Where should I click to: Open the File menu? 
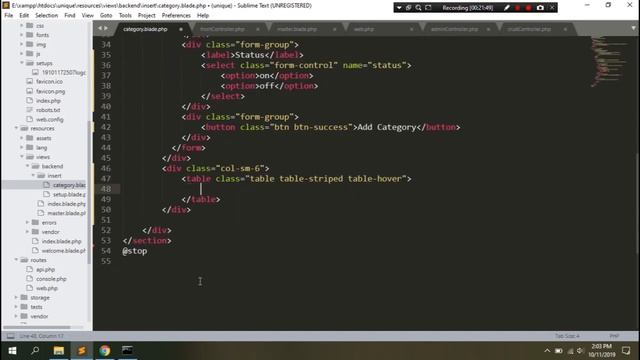(x=9, y=16)
